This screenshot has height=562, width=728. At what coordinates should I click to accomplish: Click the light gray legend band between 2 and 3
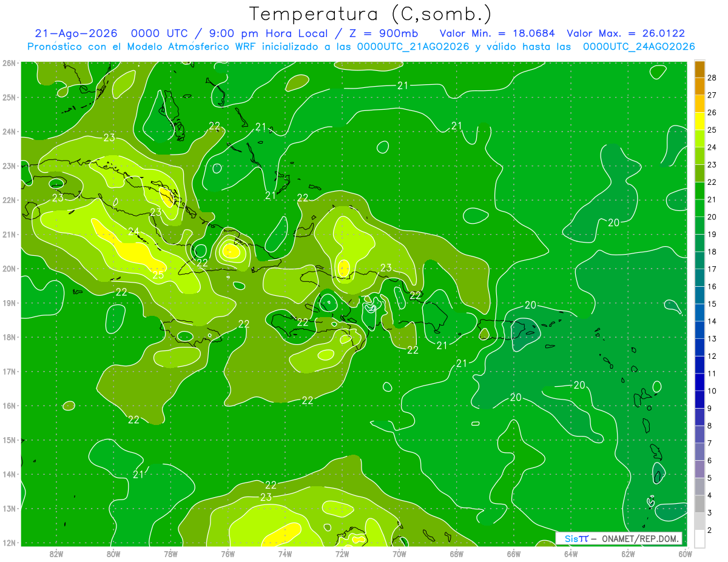tap(699, 522)
